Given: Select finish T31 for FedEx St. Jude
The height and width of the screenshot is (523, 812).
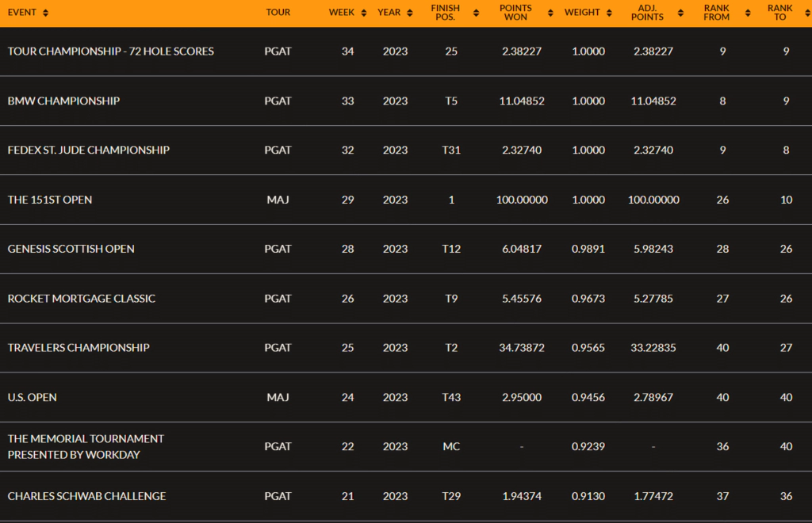Looking at the screenshot, I should point(451,150).
